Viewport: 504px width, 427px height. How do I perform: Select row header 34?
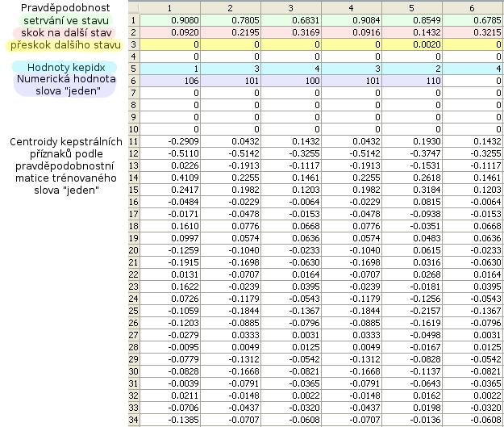click(x=134, y=420)
